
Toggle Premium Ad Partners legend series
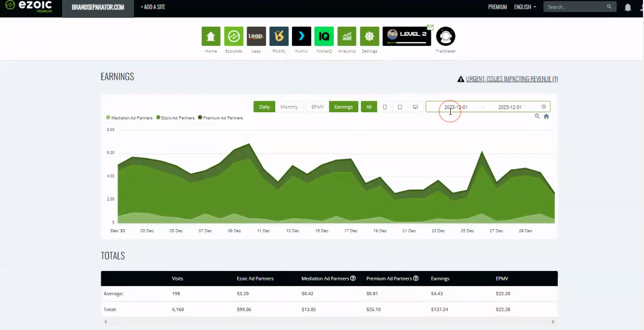point(220,118)
